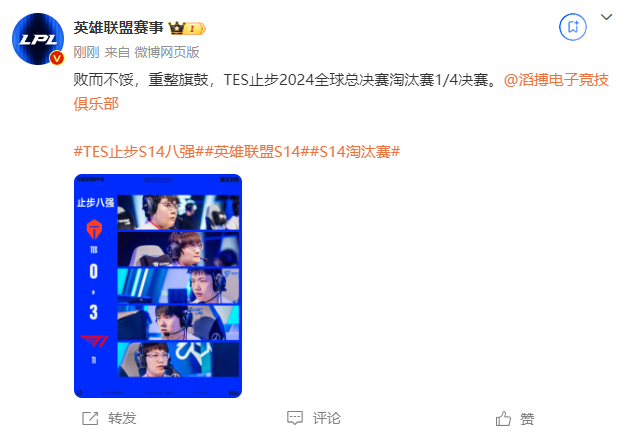
Task: Open the #S14淘汰赛# hashtag
Action: coord(355,152)
